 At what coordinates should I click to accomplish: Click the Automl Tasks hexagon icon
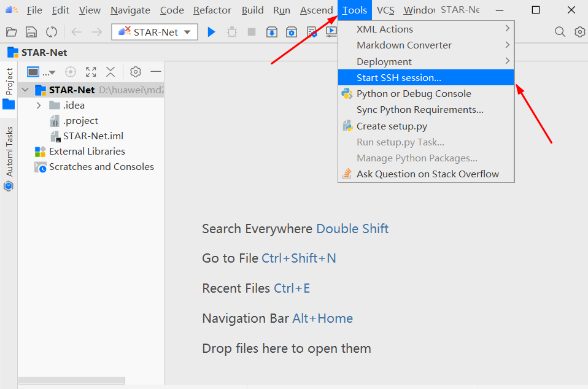(8, 186)
